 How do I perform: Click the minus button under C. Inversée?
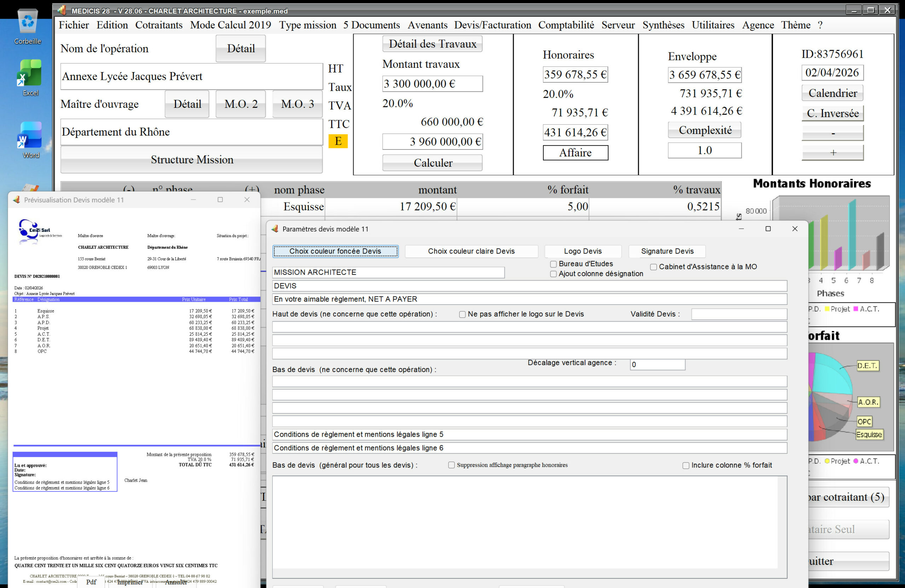click(x=833, y=133)
